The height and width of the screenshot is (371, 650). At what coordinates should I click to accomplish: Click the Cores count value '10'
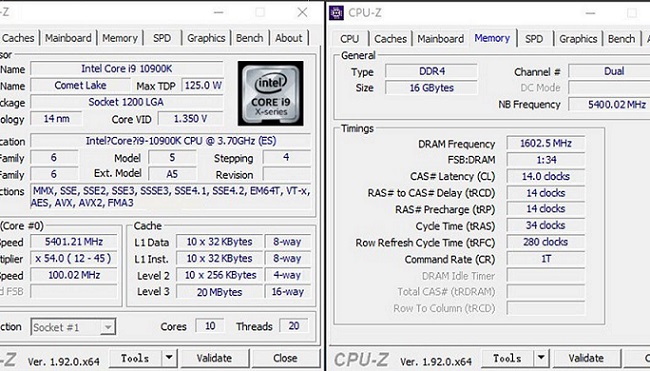(210, 326)
